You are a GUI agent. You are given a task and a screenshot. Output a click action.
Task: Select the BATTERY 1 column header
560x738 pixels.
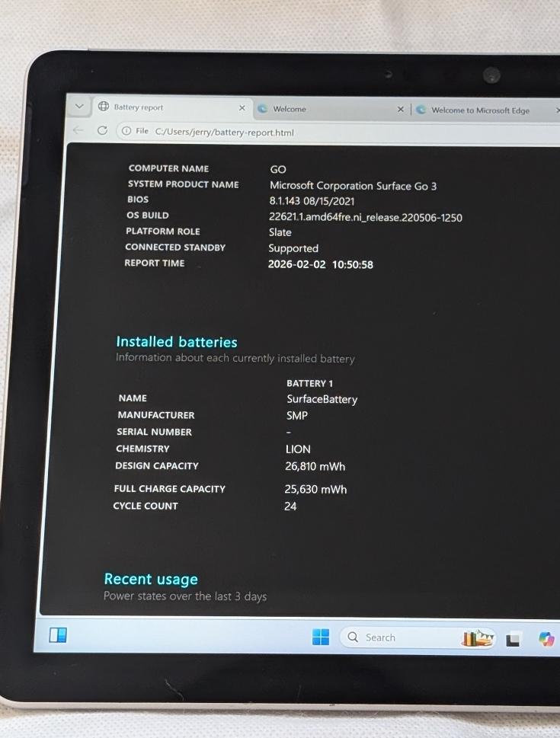309,383
